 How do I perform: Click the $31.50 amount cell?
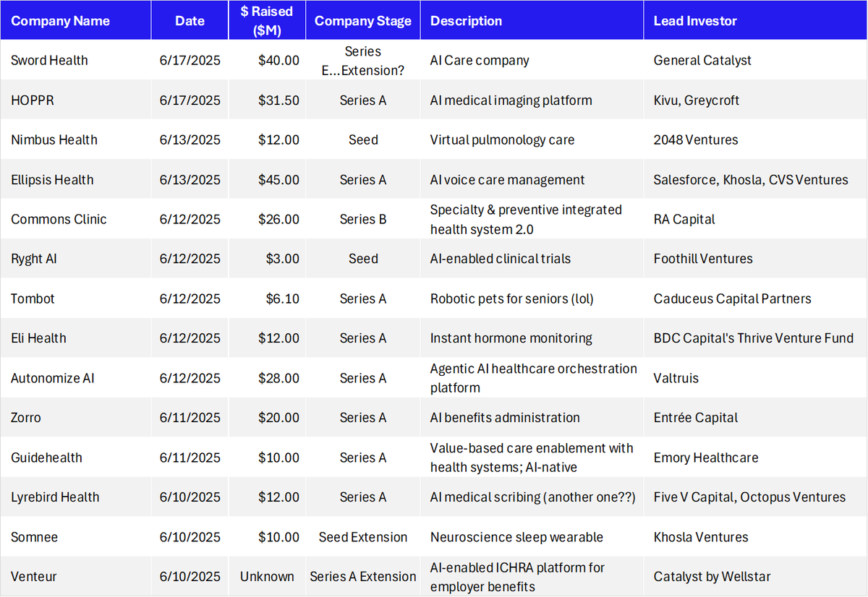click(267, 100)
